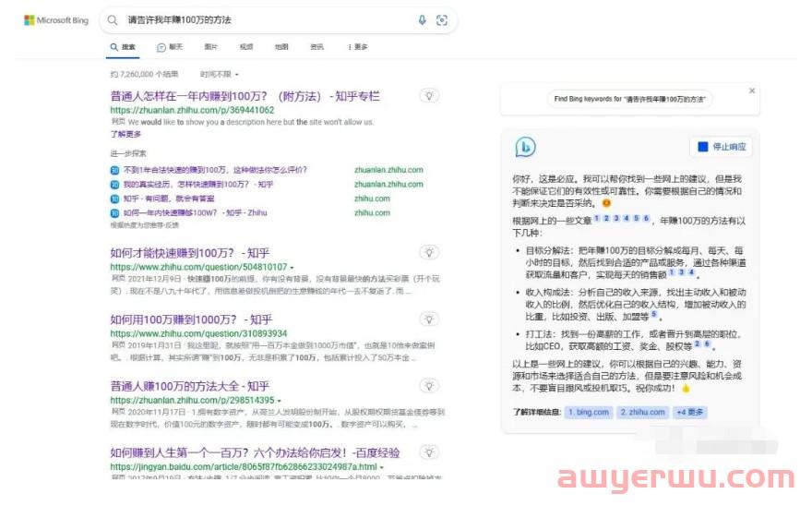
Task: Expand dropdown arrow after zhuanlan.zhihu.com/p/298514395 URL
Action: 280,401
